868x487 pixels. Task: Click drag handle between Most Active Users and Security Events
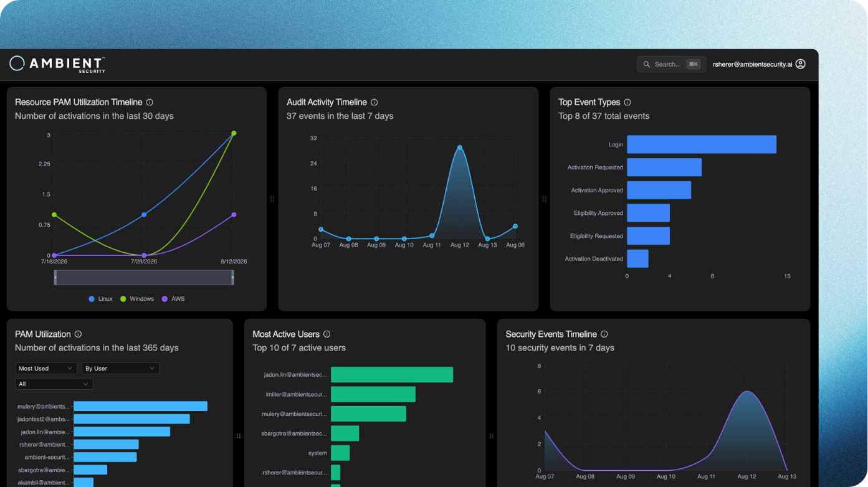pyautogui.click(x=491, y=436)
